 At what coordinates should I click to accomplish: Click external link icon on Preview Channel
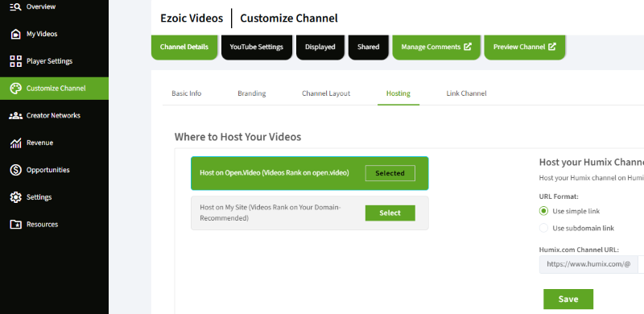point(552,47)
